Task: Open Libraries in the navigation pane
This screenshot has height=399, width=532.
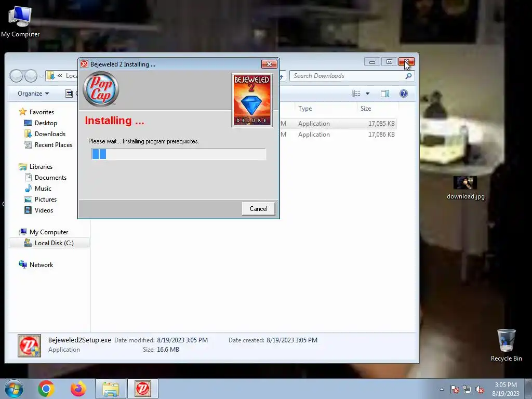Action: pyautogui.click(x=41, y=167)
